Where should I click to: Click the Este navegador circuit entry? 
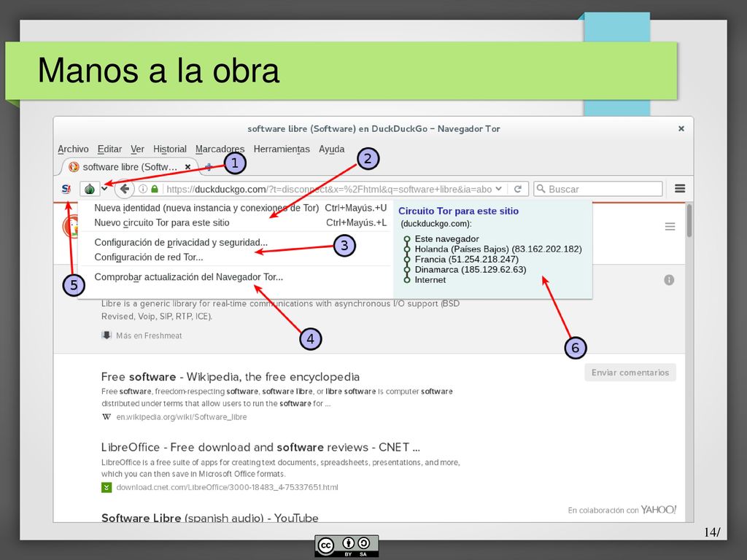point(447,238)
